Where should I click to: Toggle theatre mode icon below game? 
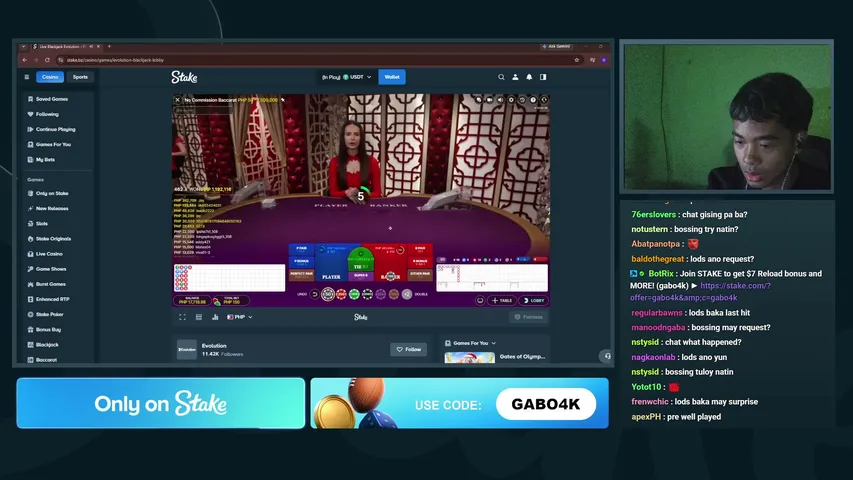pos(199,317)
